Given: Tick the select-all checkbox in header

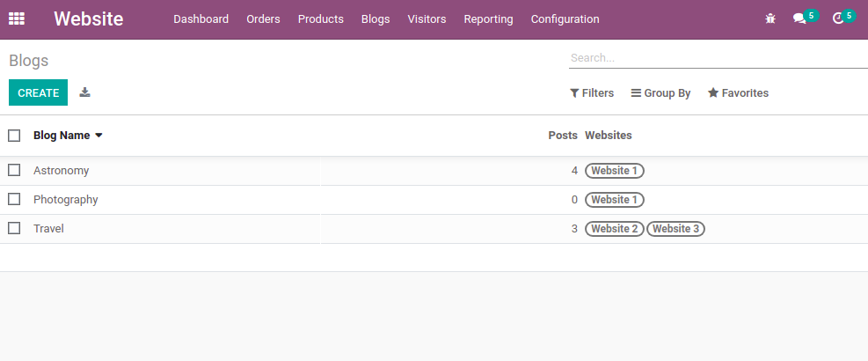Looking at the screenshot, I should [x=14, y=136].
